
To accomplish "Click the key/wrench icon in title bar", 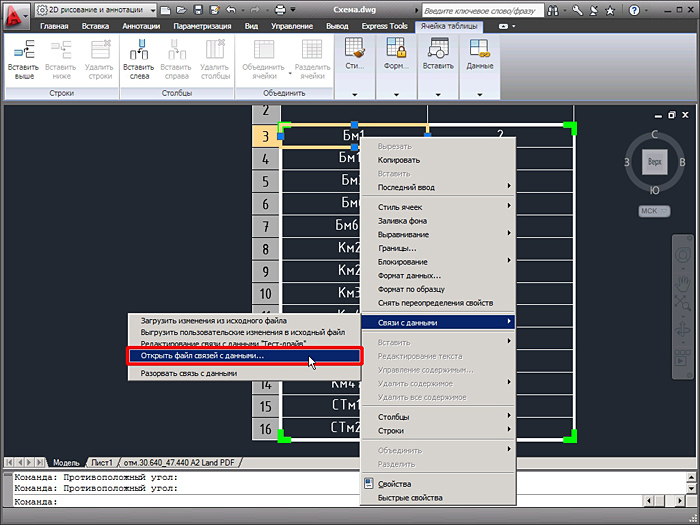I will click(577, 10).
